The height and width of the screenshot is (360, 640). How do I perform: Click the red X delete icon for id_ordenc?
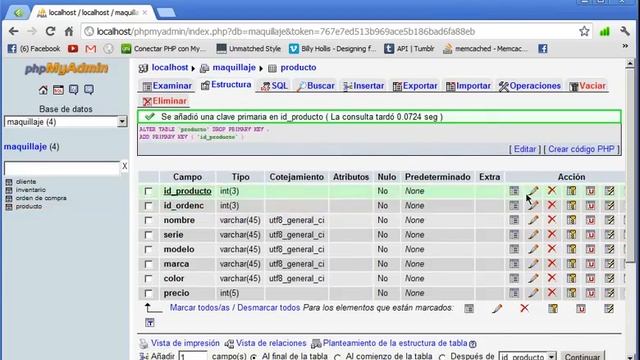coord(552,205)
